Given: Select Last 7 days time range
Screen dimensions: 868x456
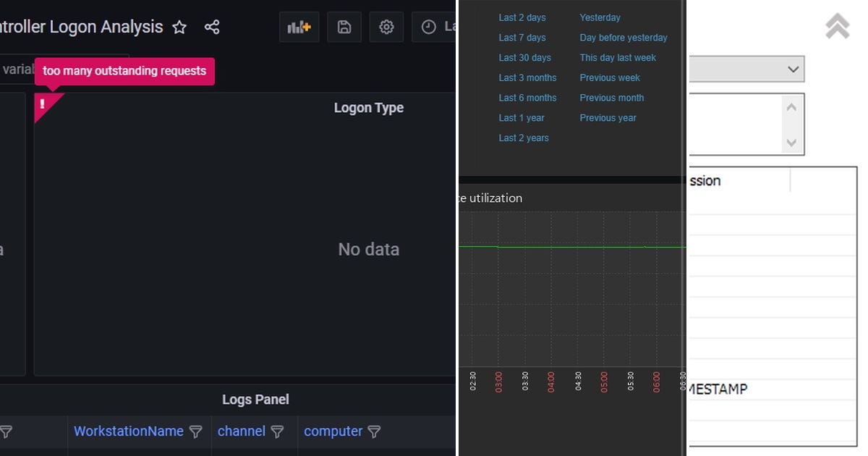Looking at the screenshot, I should click(522, 37).
